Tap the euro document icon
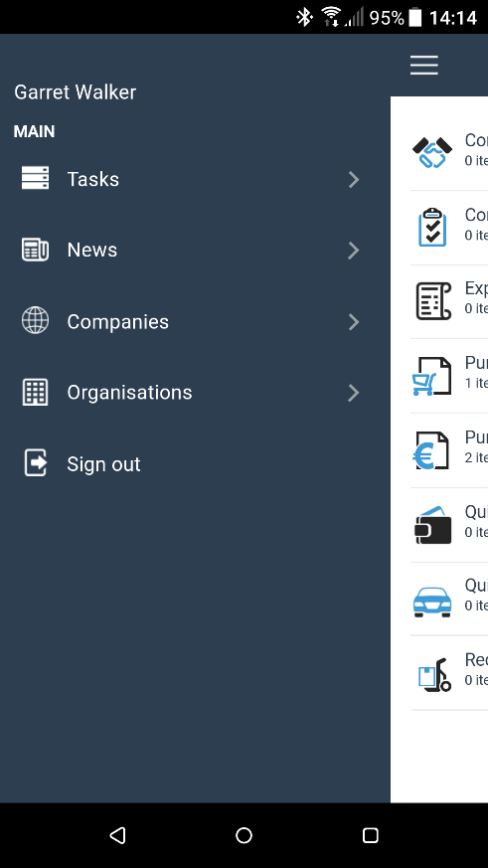 [431, 450]
